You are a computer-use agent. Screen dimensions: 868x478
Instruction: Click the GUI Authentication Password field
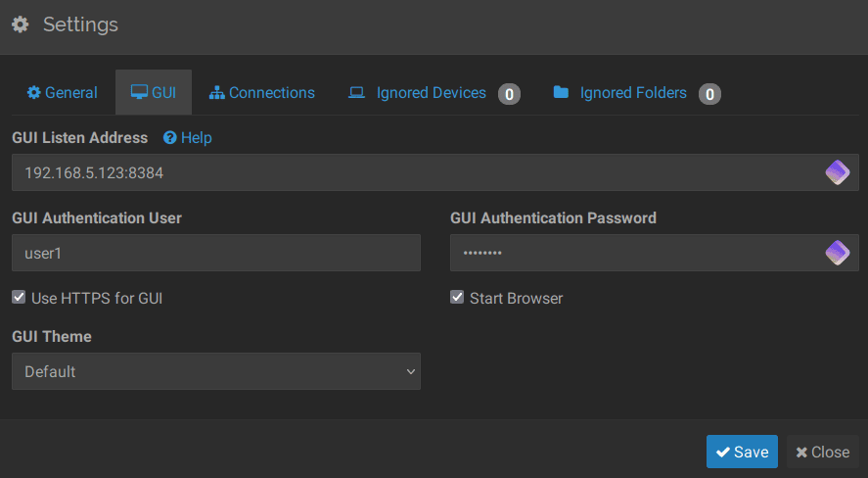(x=655, y=253)
